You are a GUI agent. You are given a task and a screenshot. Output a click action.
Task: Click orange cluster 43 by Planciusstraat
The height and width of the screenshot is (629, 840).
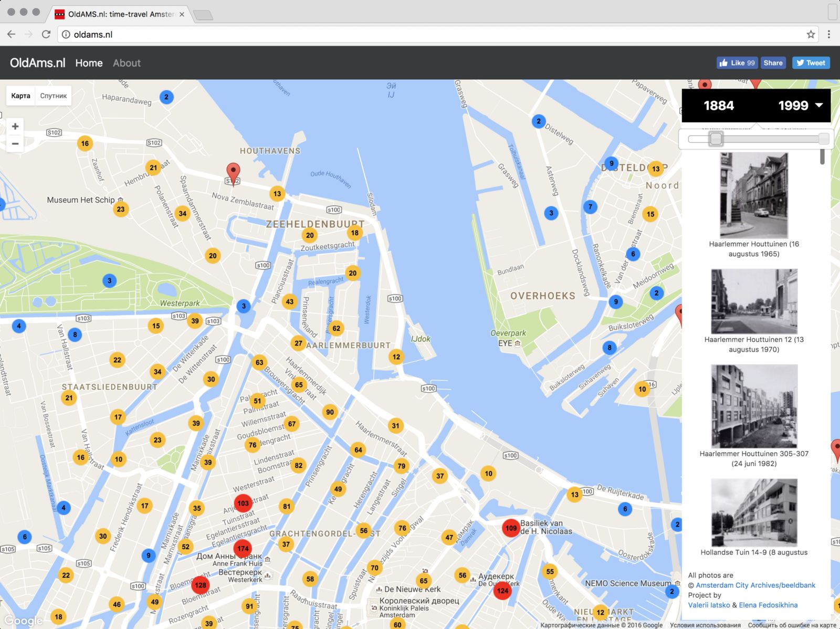coord(290,301)
